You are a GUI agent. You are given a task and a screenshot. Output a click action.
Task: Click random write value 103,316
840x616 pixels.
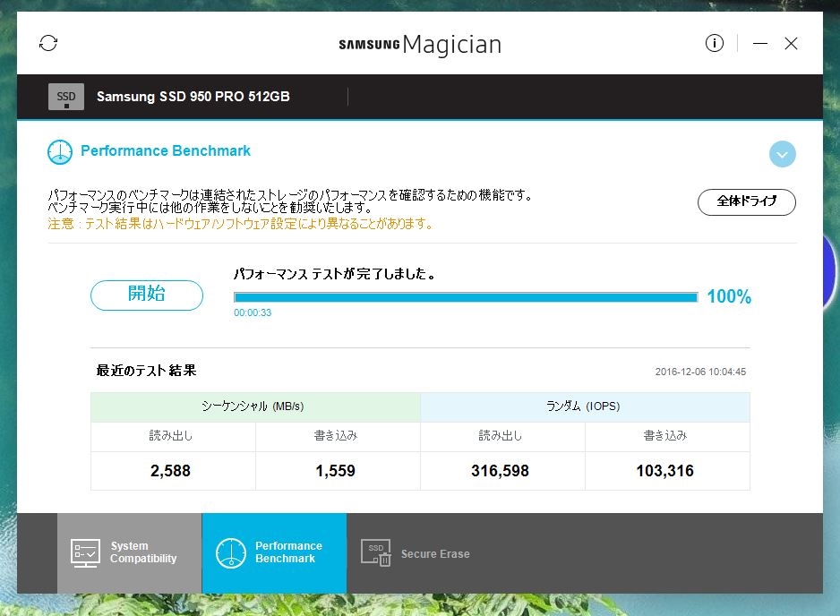coord(664,471)
